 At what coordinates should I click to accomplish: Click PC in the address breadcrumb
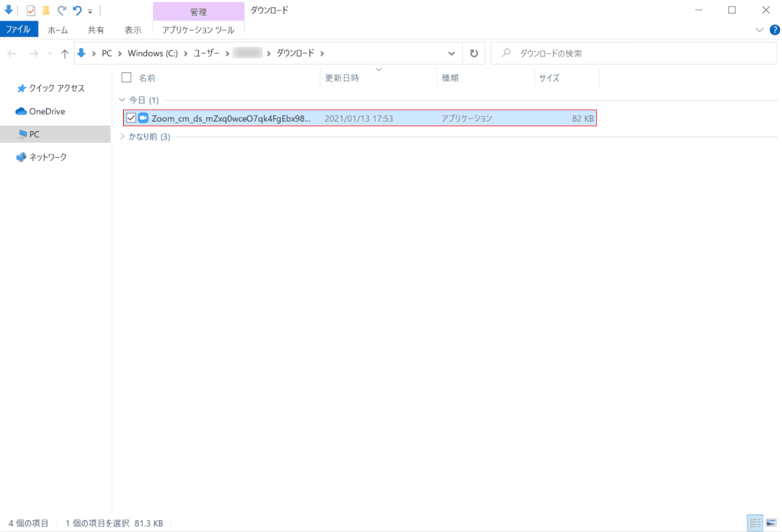coord(106,53)
